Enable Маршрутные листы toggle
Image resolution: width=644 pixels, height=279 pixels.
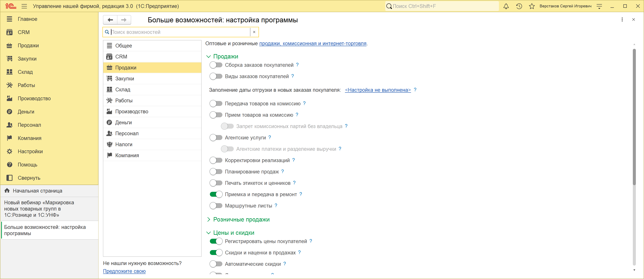coord(216,206)
